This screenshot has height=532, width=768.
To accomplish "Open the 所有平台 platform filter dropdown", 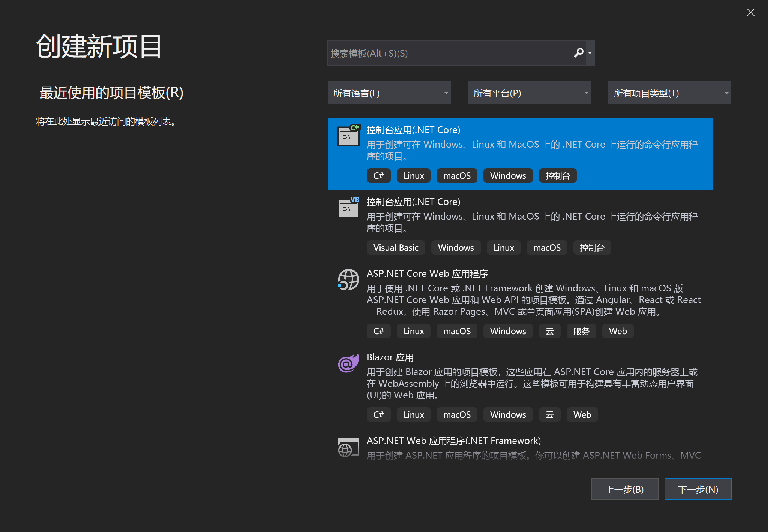I will click(x=529, y=93).
